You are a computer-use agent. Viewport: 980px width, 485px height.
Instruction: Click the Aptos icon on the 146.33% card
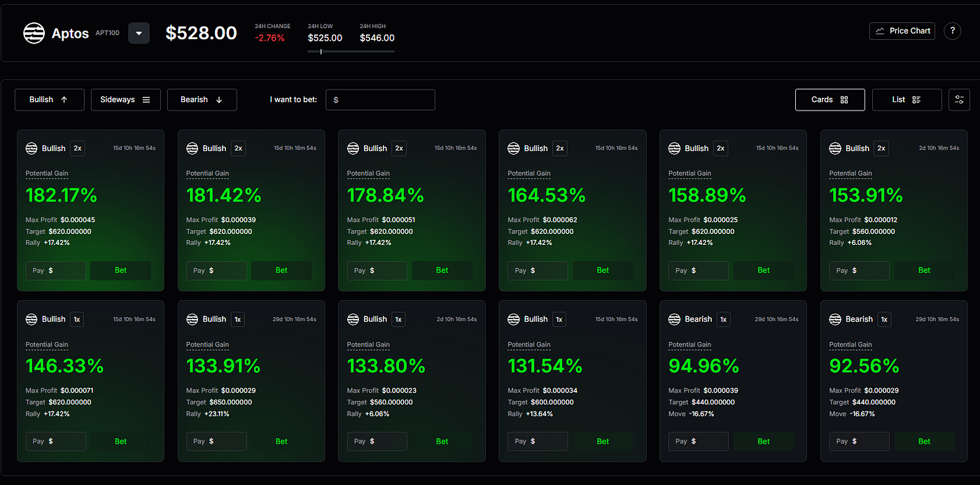coord(31,319)
